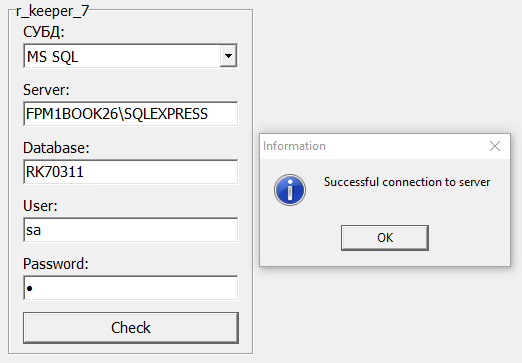Click the Information dialog title bar
The width and height of the screenshot is (522, 363).
373,146
